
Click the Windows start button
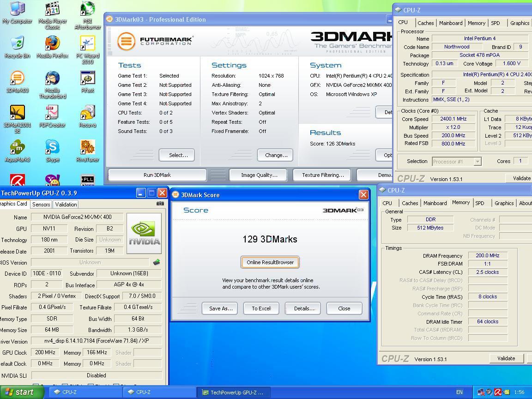coord(22,392)
